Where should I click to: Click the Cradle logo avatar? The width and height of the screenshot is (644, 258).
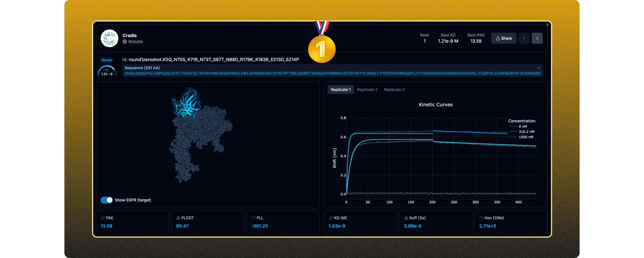point(109,38)
